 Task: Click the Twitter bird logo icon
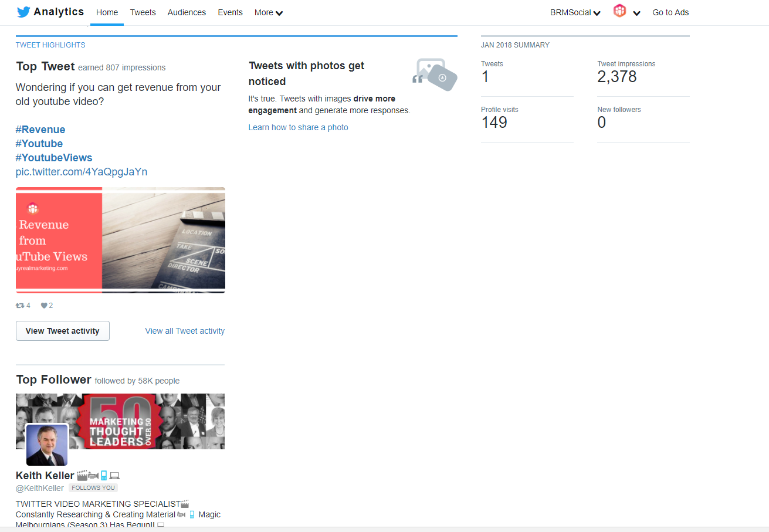[x=23, y=12]
